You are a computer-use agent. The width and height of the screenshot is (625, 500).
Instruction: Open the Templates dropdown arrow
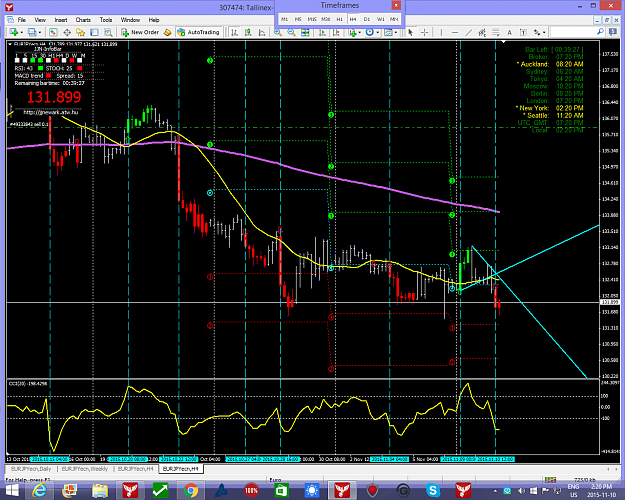coord(395,32)
